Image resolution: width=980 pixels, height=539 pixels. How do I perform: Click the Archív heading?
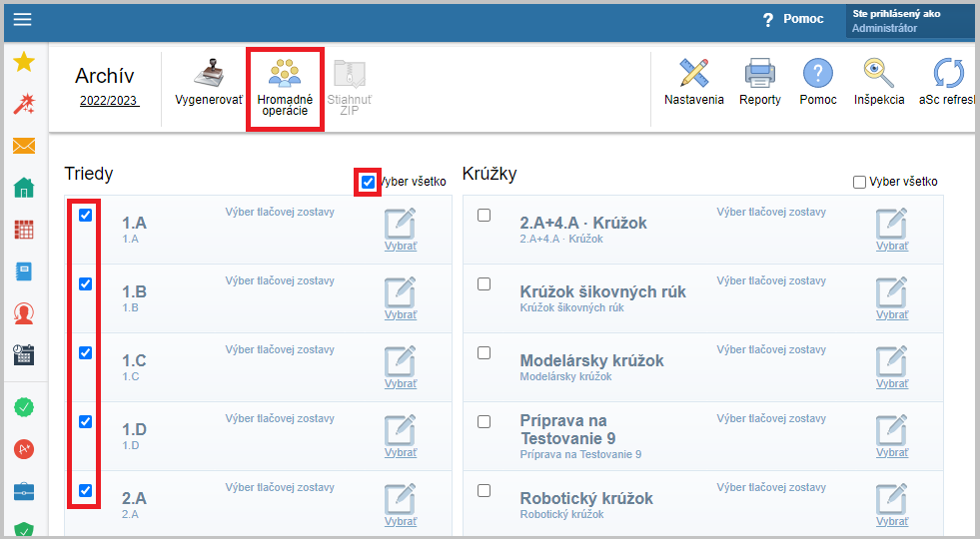click(104, 76)
